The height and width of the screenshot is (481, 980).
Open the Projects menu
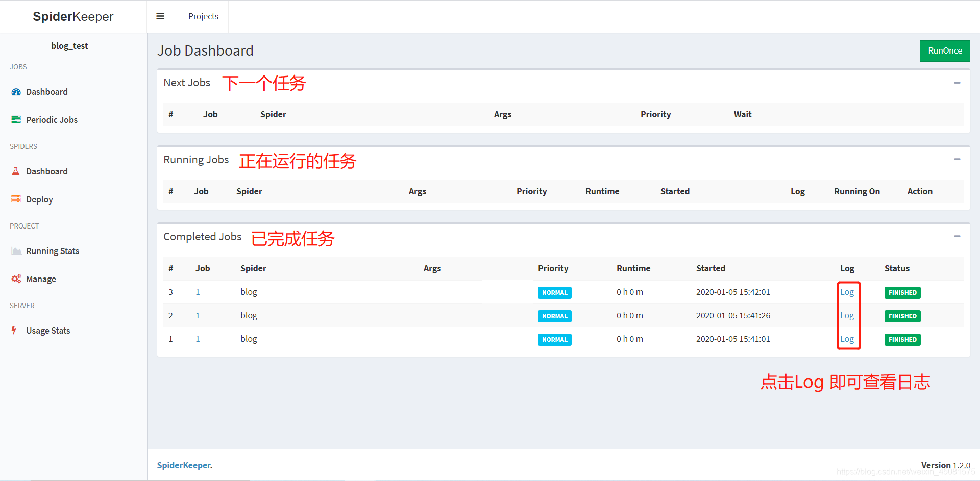click(203, 16)
